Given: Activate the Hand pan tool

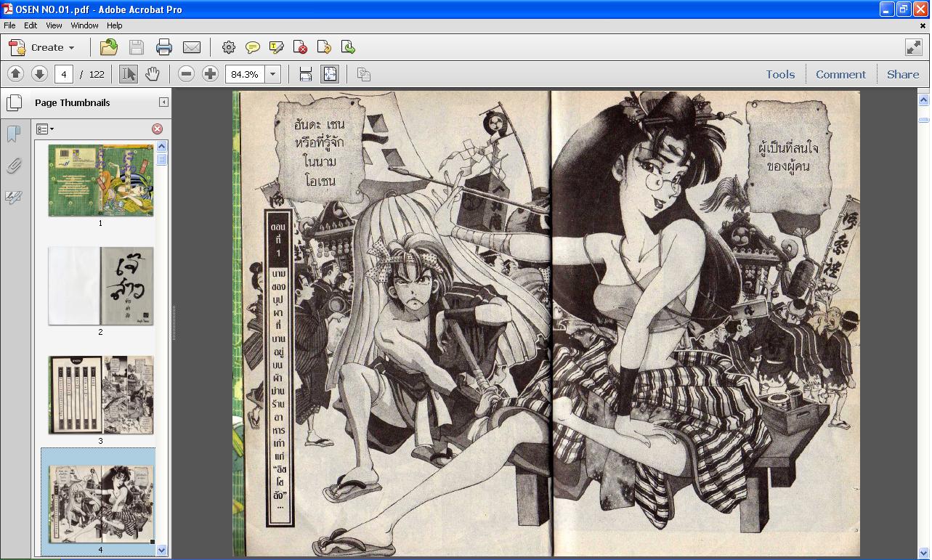Looking at the screenshot, I should click(152, 74).
